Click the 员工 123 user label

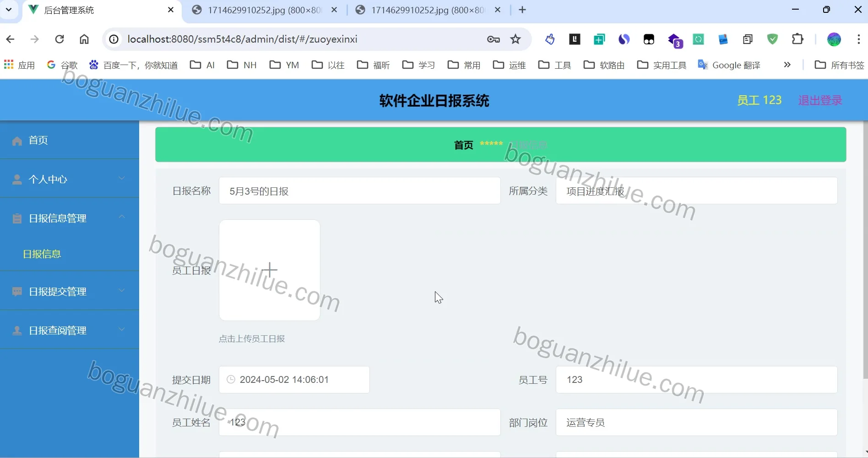(x=759, y=100)
